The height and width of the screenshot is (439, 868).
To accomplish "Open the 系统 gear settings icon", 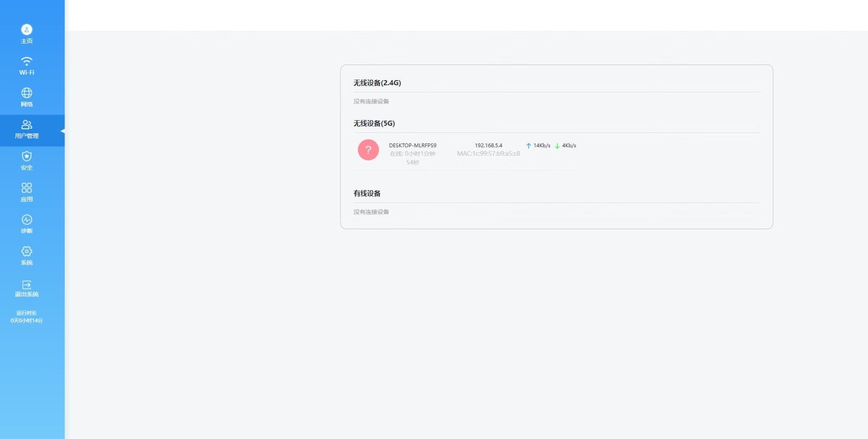I will 27,251.
